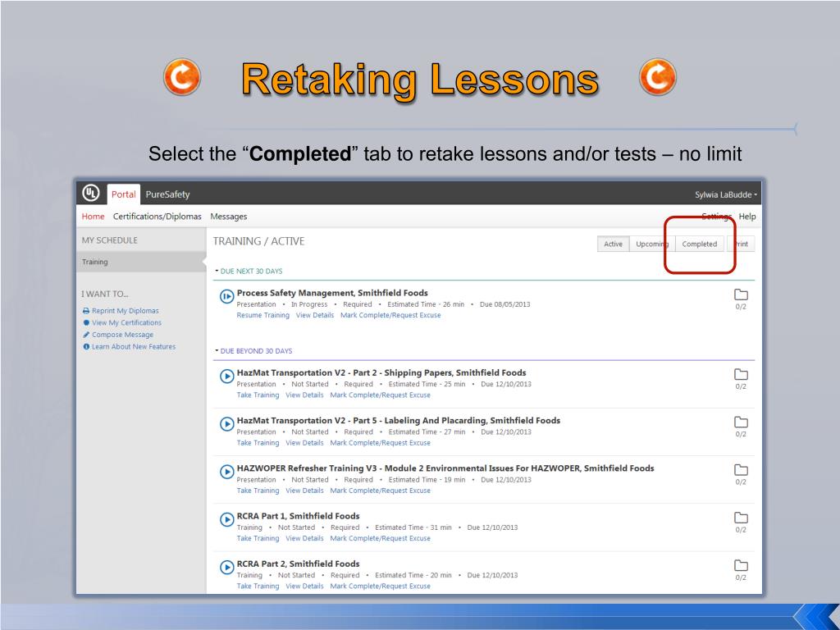The width and height of the screenshot is (840, 630).
Task: Open HazMat Transportation V2 Part 2 title
Action: pyautogui.click(x=381, y=372)
